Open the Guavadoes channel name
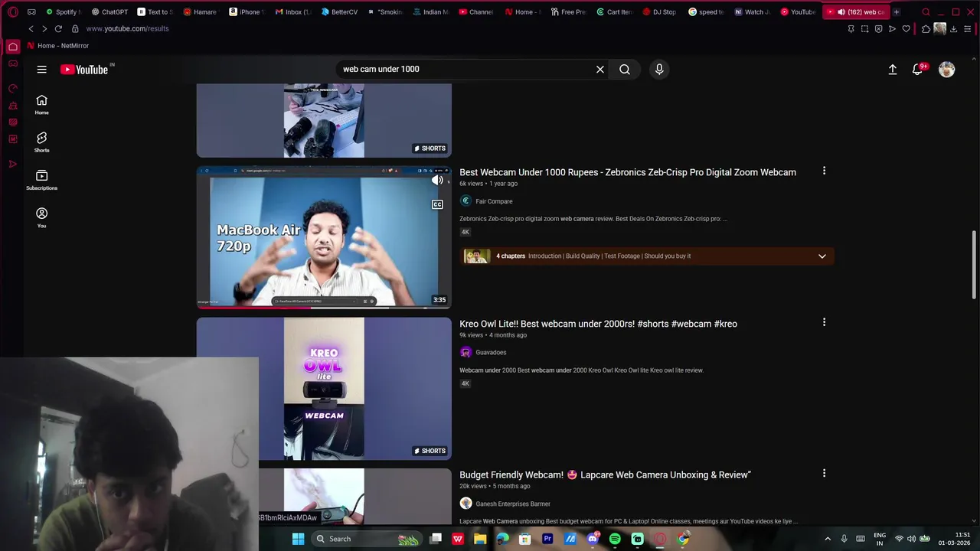The width and height of the screenshot is (980, 551). pos(491,353)
